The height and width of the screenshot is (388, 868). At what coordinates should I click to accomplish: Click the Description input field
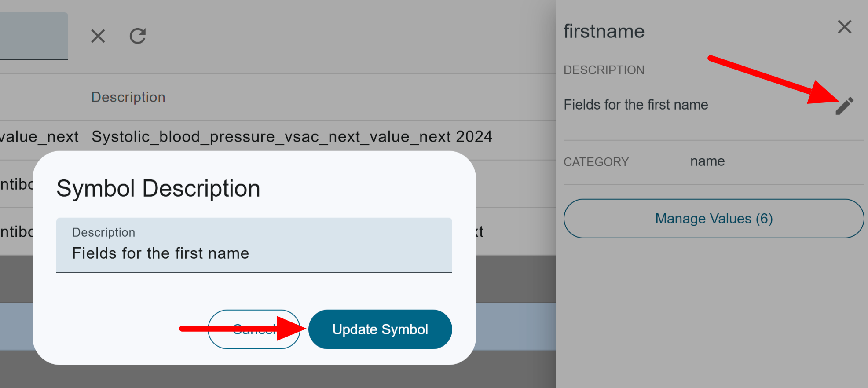(x=254, y=245)
